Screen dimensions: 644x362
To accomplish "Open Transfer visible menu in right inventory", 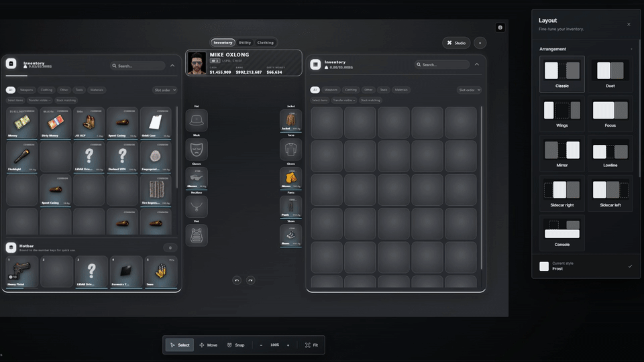I will pyautogui.click(x=343, y=100).
